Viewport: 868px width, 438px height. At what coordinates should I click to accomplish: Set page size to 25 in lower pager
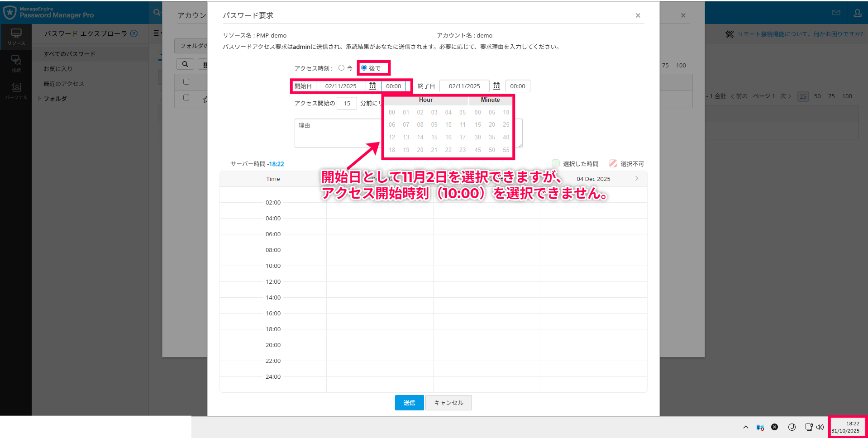[803, 96]
